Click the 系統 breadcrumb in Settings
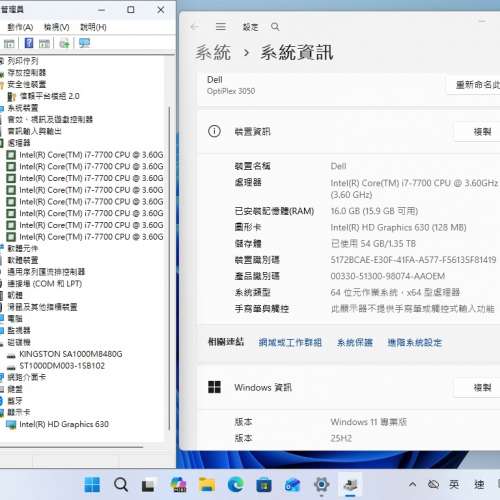The height and width of the screenshot is (500, 500). tap(213, 53)
